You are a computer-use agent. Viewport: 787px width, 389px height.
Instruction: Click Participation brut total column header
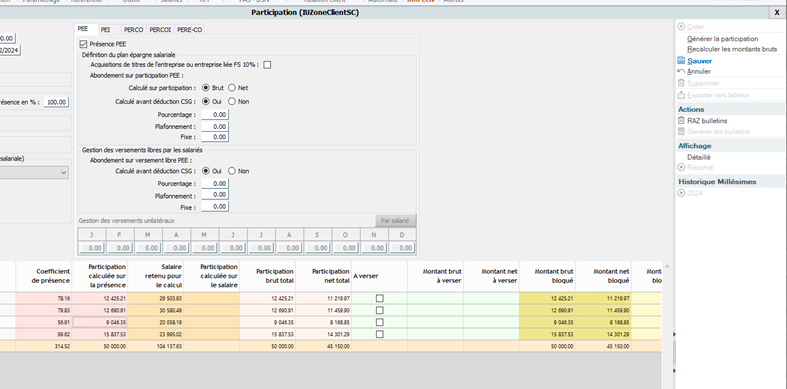268,276
